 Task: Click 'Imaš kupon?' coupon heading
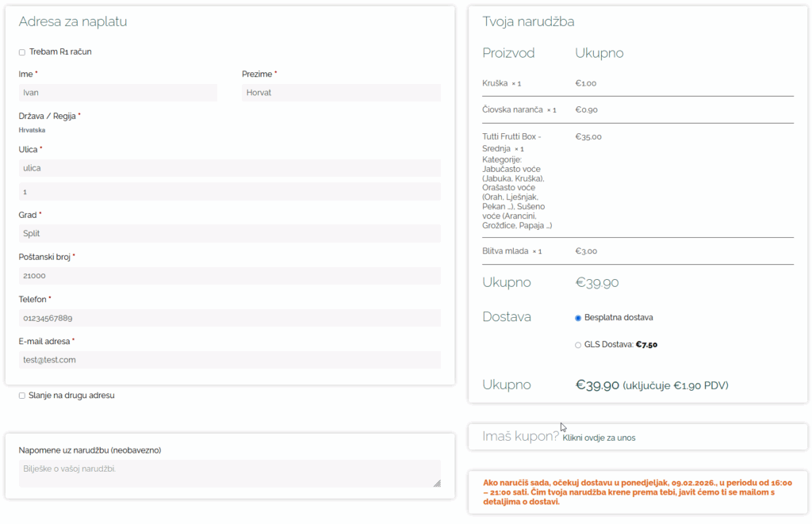tap(520, 436)
